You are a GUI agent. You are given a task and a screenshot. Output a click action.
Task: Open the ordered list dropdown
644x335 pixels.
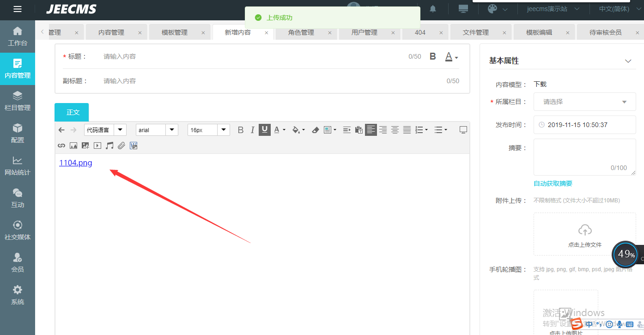421,130
